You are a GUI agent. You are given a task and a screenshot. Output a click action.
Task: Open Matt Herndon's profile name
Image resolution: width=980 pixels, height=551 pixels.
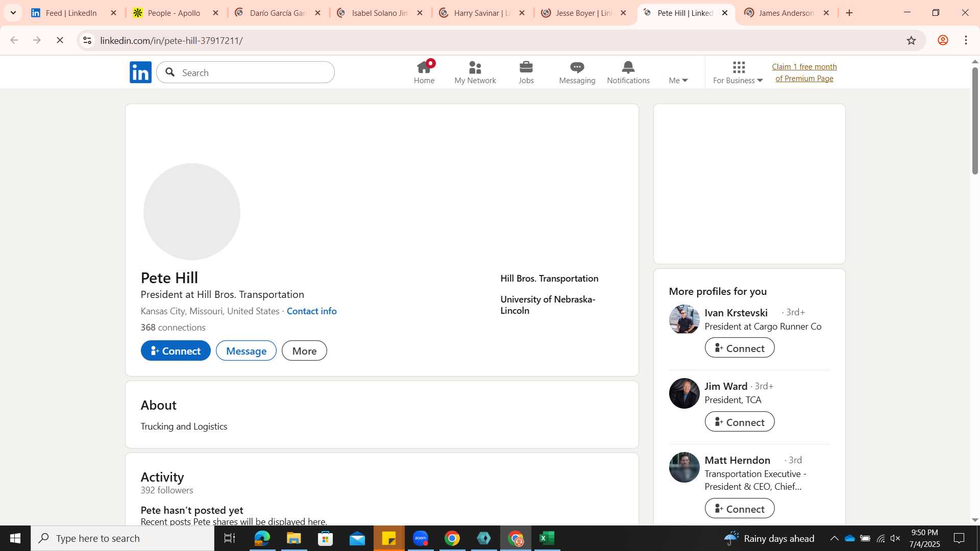pyautogui.click(x=737, y=460)
